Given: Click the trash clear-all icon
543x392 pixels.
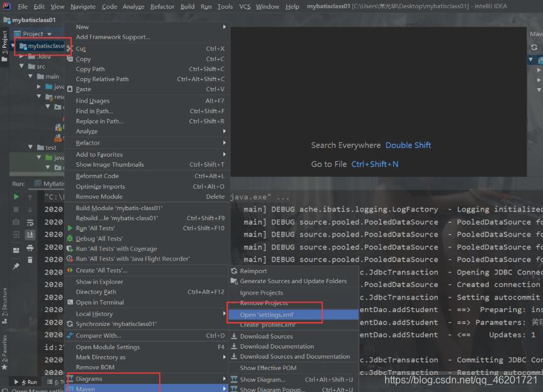Looking at the screenshot, I should point(30,260).
